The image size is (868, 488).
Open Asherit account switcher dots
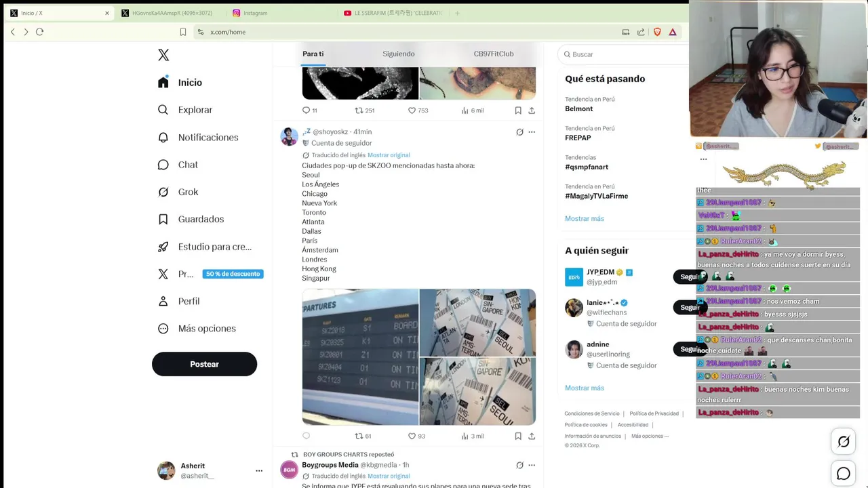click(259, 470)
